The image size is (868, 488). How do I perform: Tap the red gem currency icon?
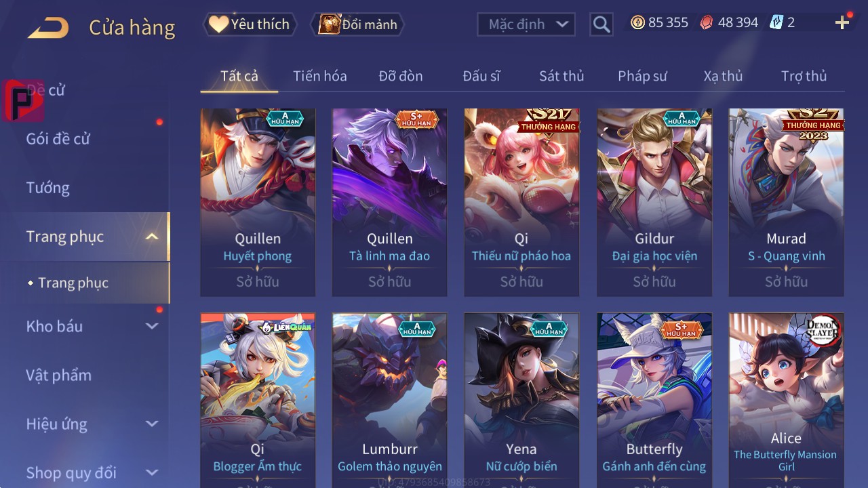(x=707, y=22)
